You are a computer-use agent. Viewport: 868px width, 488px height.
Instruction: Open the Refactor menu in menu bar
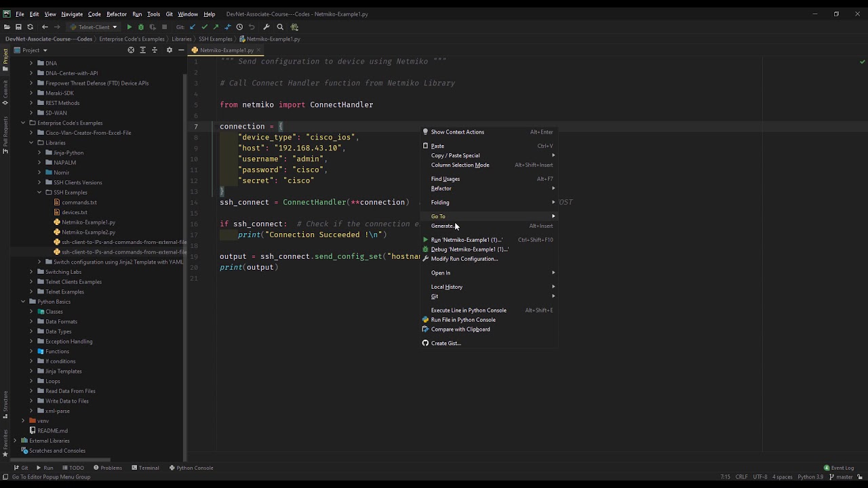[117, 14]
